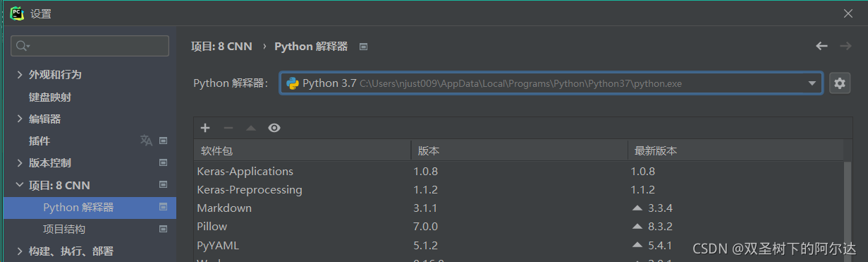Click the install package plus icon

coord(205,128)
